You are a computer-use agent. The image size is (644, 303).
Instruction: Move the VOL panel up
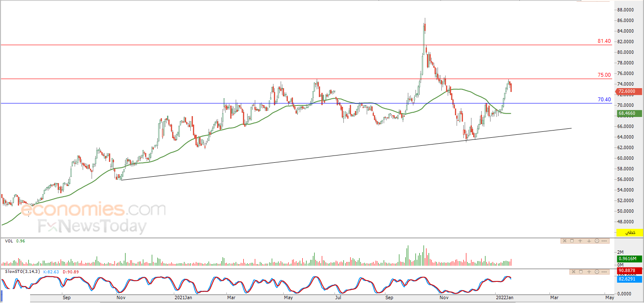[x=580, y=241]
